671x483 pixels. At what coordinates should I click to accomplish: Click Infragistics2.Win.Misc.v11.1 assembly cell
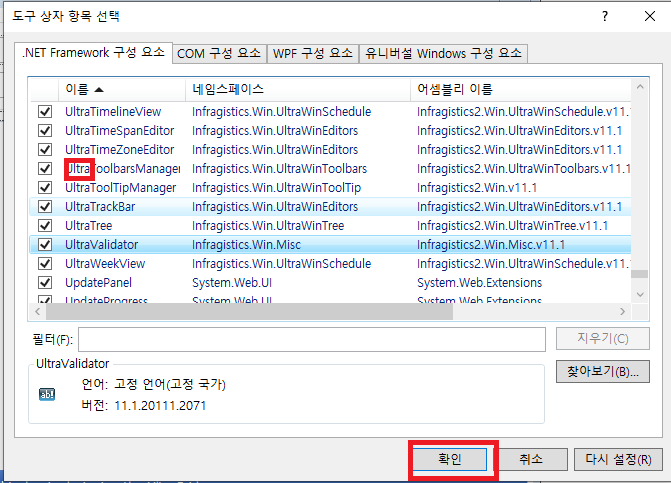coord(491,245)
